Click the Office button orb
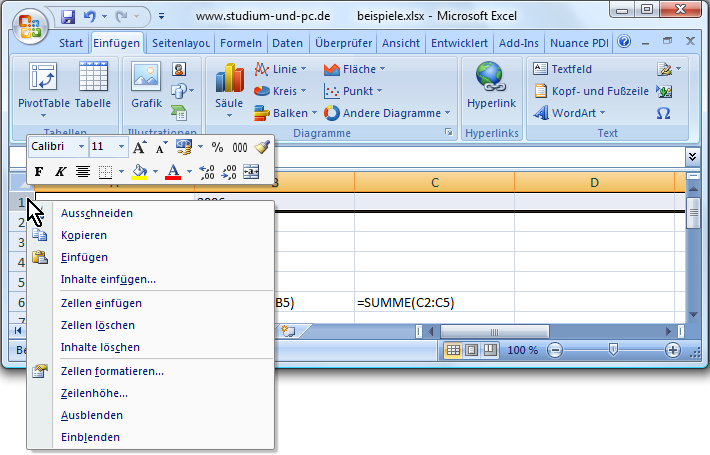This screenshot has width=710, height=455. [30, 26]
